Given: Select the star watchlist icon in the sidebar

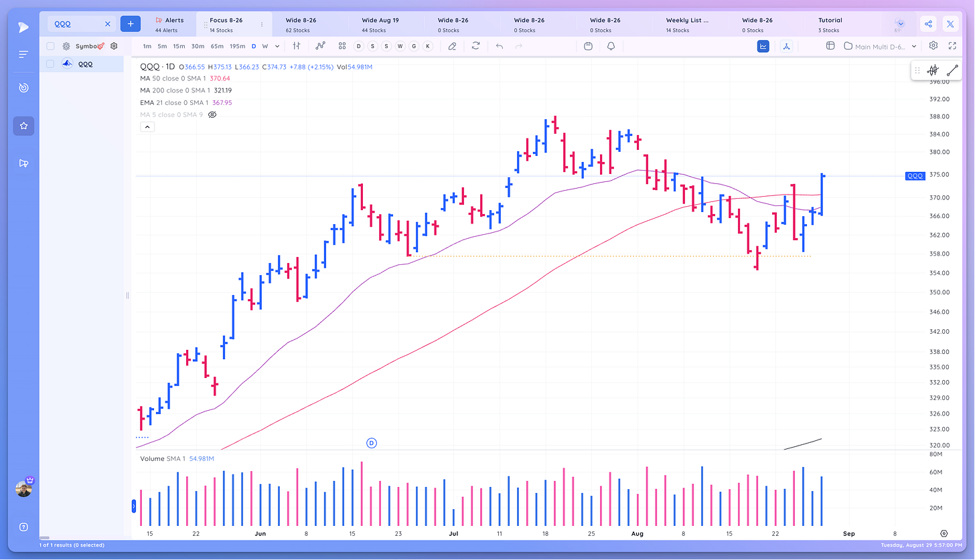Looking at the screenshot, I should pyautogui.click(x=23, y=126).
